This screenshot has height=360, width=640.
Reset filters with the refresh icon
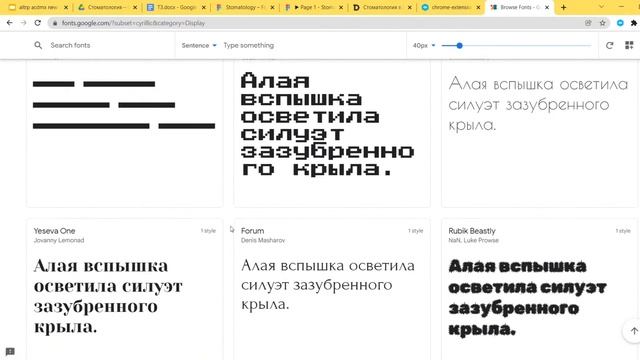point(609,45)
